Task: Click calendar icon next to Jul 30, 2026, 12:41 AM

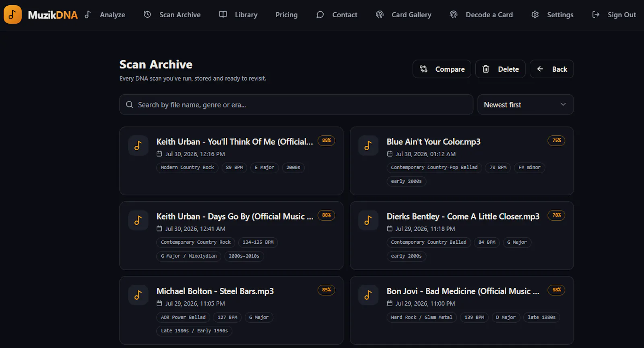Action: click(x=159, y=228)
